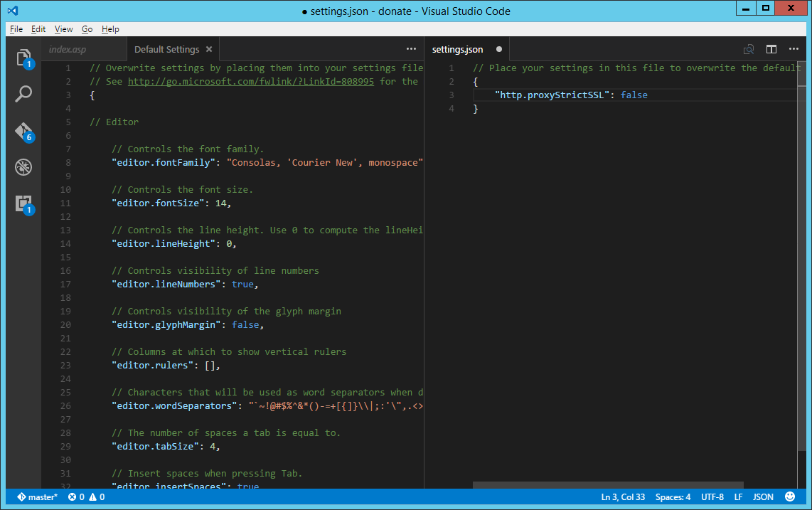812x510 pixels.
Task: Maximize the Visual Studio Code window
Action: tap(765, 8)
